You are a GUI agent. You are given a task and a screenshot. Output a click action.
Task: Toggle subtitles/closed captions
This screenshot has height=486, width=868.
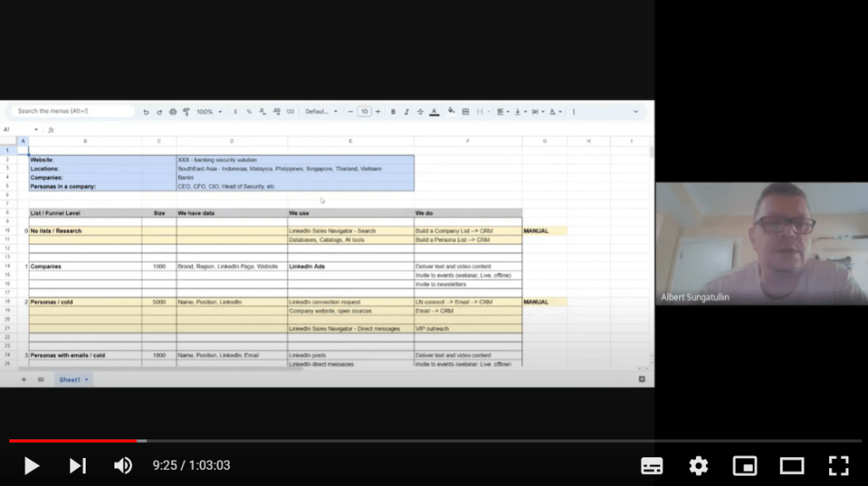coord(652,465)
